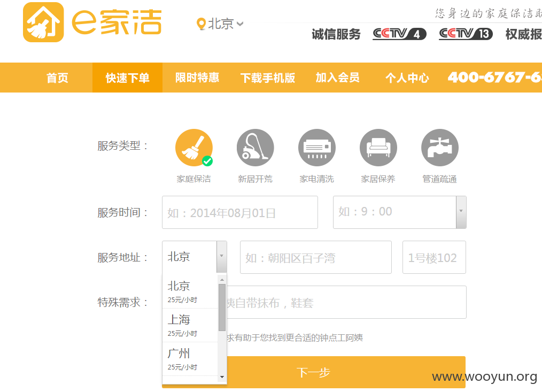Choose 上海 25元/小时 from the list
The height and width of the screenshot is (392, 542).
tap(190, 325)
